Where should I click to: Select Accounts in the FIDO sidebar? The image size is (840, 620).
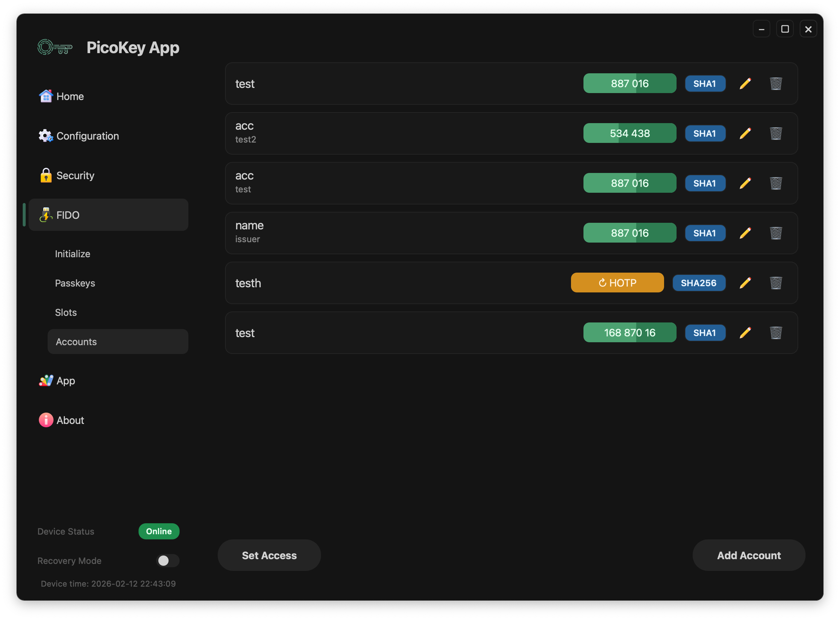(76, 342)
